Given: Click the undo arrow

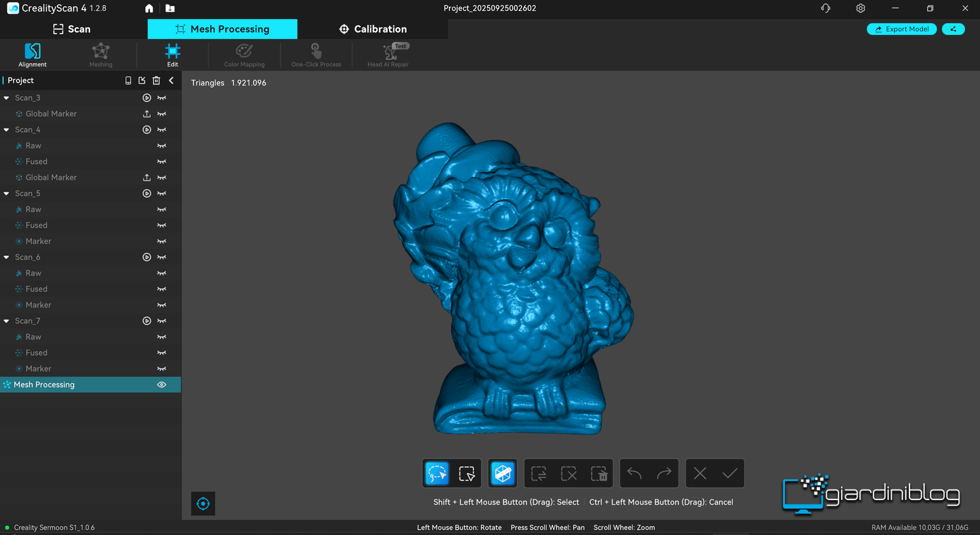Looking at the screenshot, I should pos(635,473).
